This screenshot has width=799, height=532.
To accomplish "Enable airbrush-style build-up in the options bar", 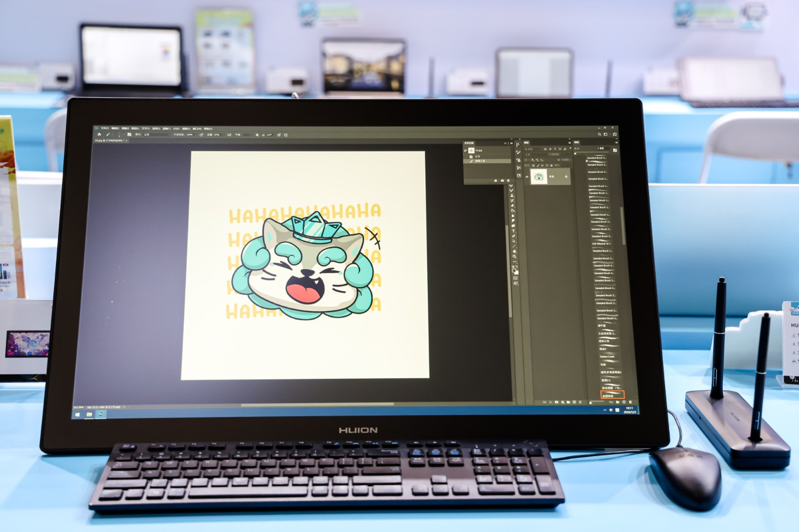I will coord(230,135).
